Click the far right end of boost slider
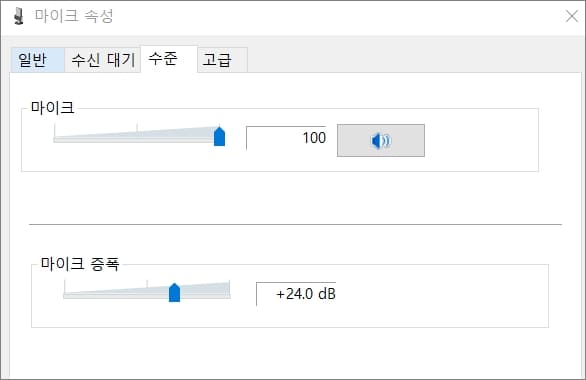The image size is (586, 380). 229,296
